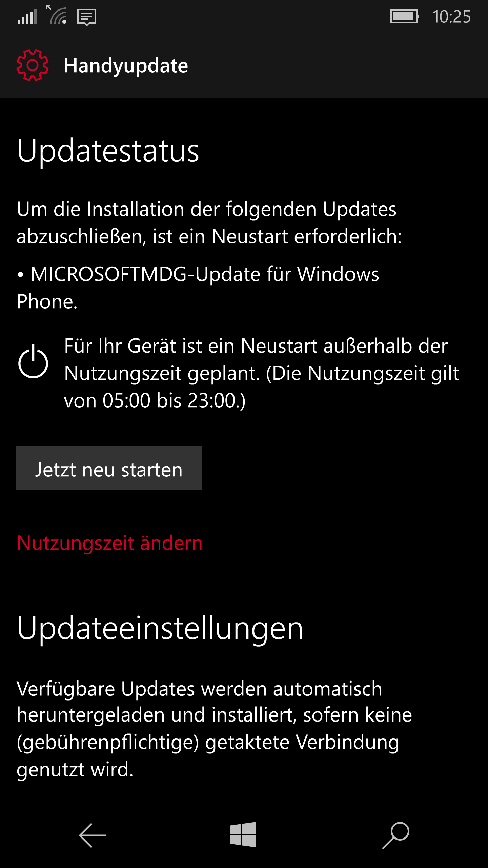Select the MICROSOFTMDG-Update list entry
Screen dimensions: 488x868
[x=198, y=288]
